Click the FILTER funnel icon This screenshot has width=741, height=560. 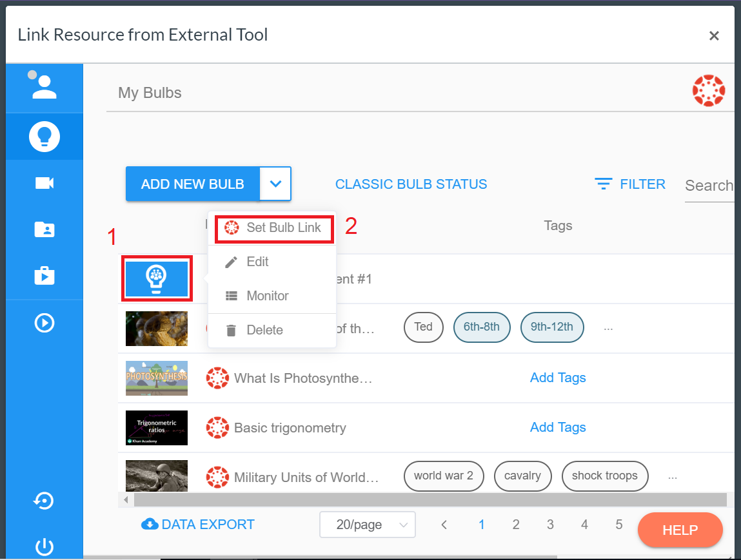point(604,184)
